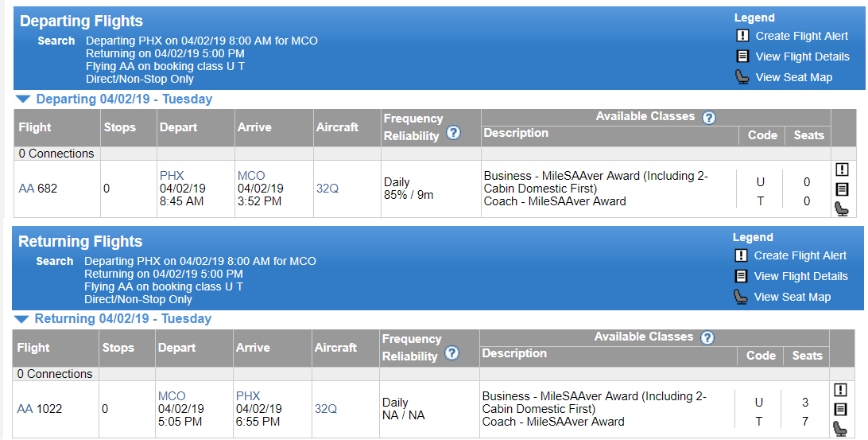The height and width of the screenshot is (440, 868).
Task: Open Frequency Reliability help in departing table
Action: [x=453, y=132]
